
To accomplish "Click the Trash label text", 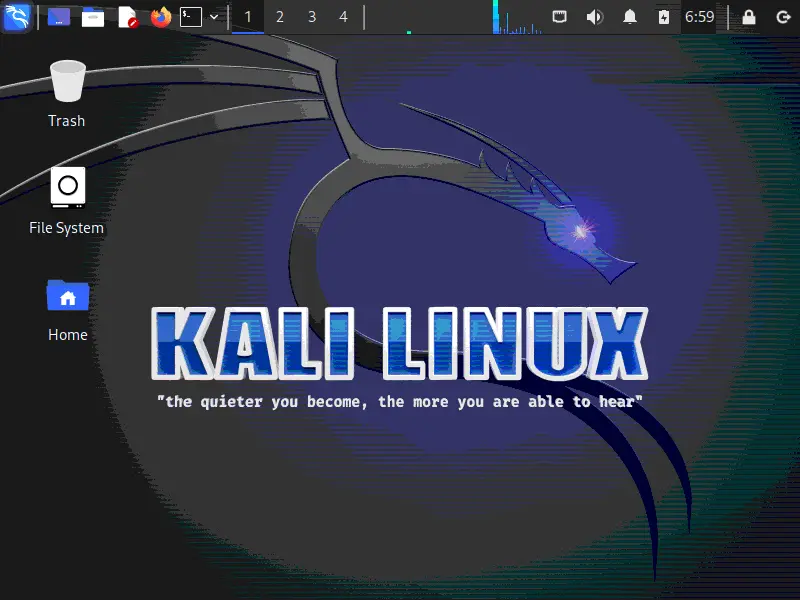I will pos(66,121).
